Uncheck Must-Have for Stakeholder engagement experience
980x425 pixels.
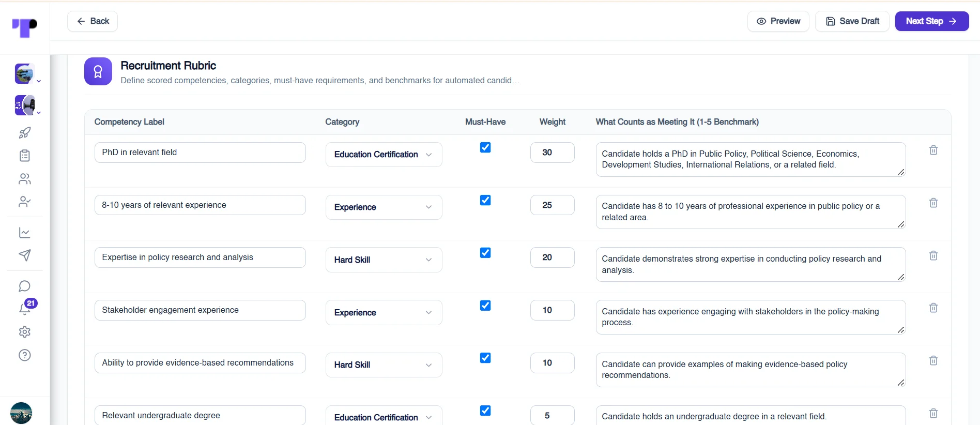point(485,306)
